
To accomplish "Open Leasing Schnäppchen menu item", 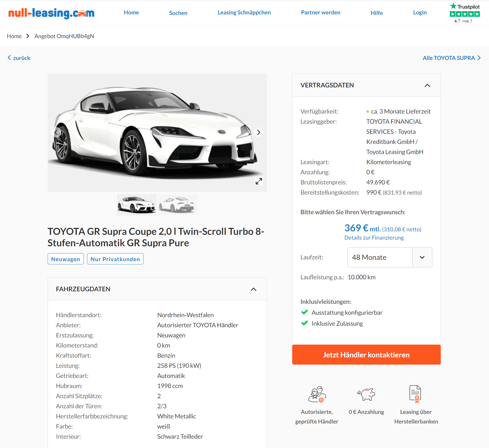I will [244, 13].
